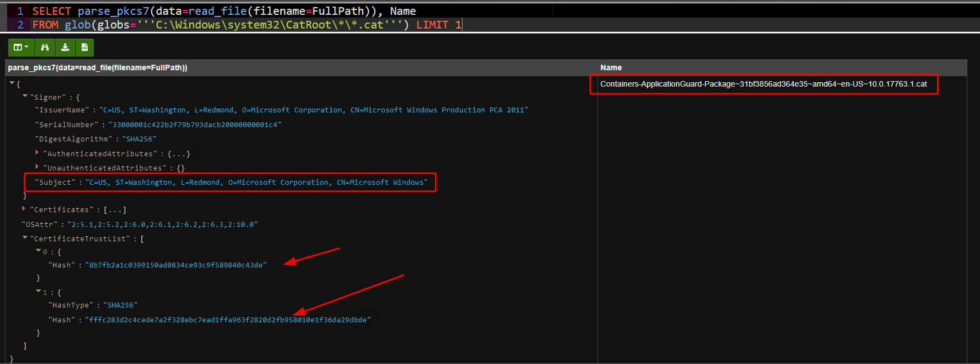The width and height of the screenshot is (980, 364).
Task: Open the column chooser dropdown button
Action: (21, 48)
